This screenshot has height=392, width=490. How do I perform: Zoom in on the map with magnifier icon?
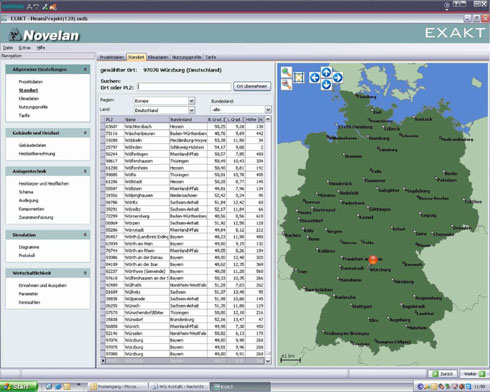click(286, 72)
